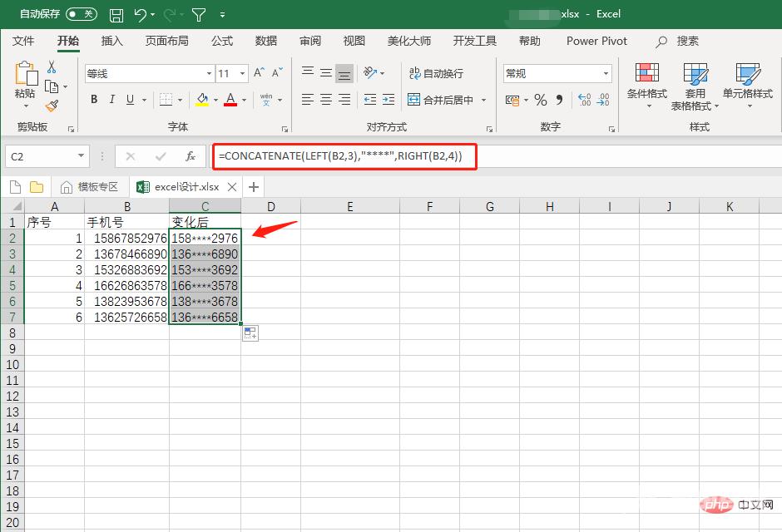Toggle italic formatting
This screenshot has width=782, height=532.
pos(111,99)
